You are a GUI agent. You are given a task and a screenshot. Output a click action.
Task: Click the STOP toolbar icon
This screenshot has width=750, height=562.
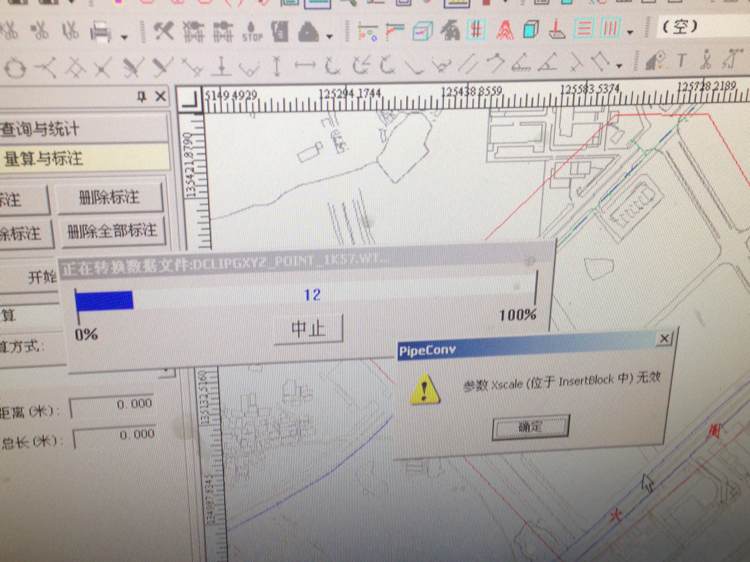pyautogui.click(x=252, y=32)
